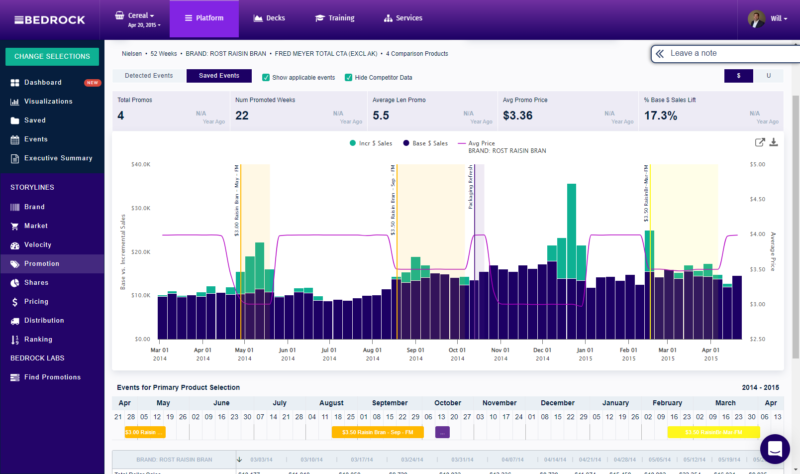Image resolution: width=800 pixels, height=474 pixels.
Task: Click the 52 Weeks breadcrumb
Action: click(x=163, y=54)
